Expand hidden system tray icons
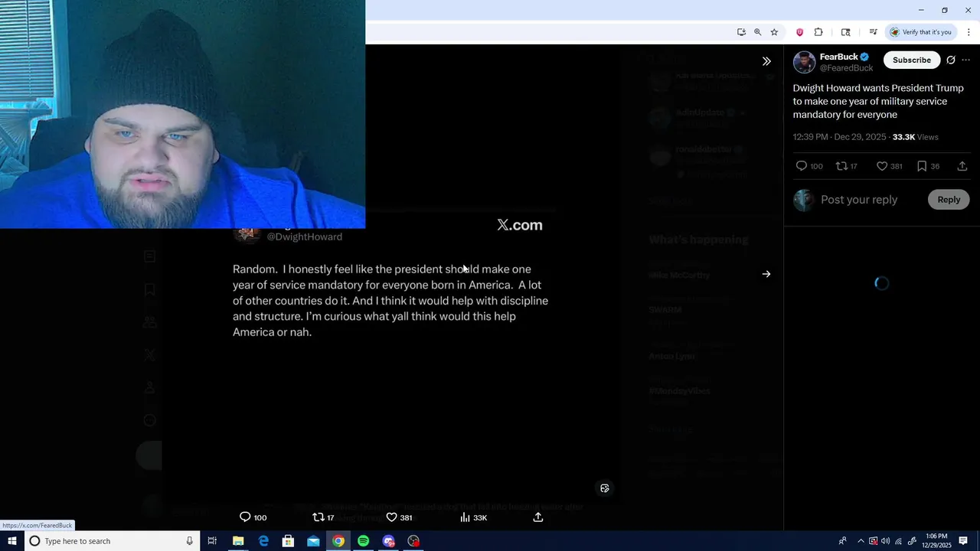The width and height of the screenshot is (980, 551). (861, 541)
